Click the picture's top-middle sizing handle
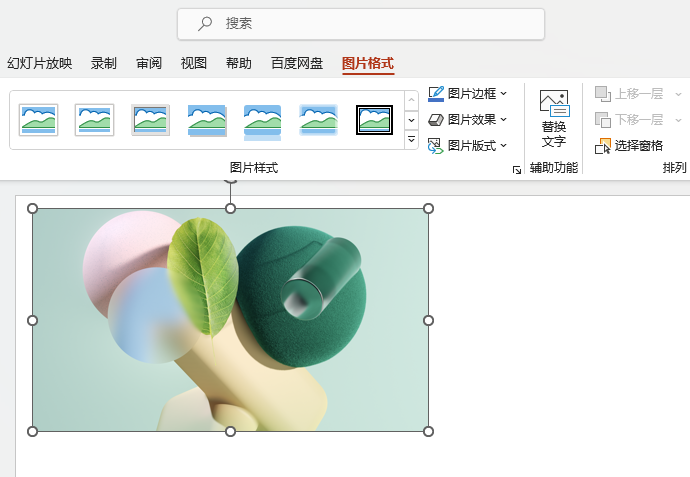Viewport: 690px width, 477px height. pos(230,209)
